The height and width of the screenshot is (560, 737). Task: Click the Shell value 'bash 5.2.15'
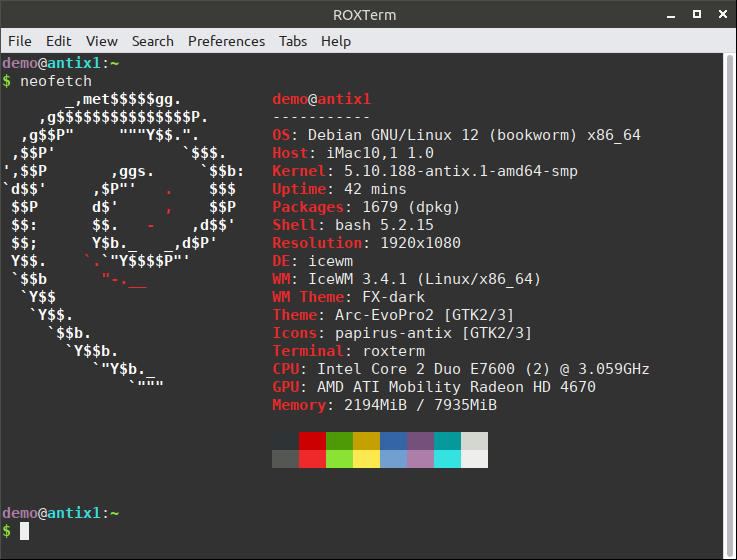coord(384,225)
